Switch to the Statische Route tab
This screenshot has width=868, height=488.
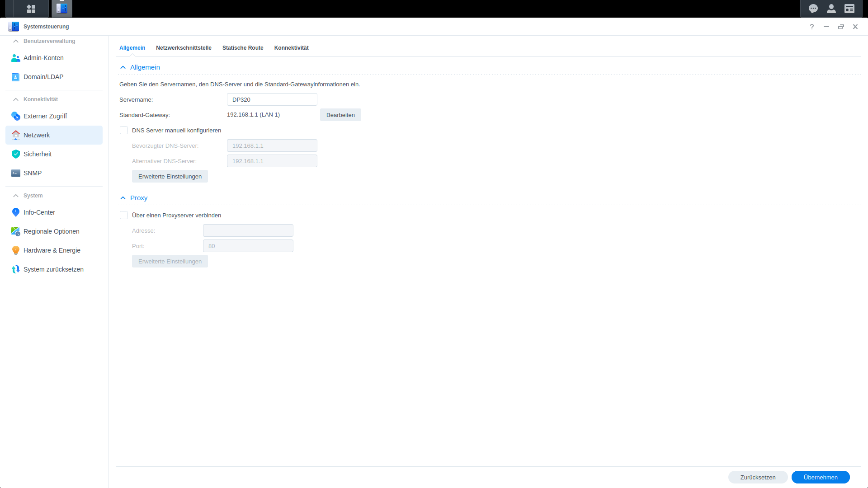pos(243,48)
